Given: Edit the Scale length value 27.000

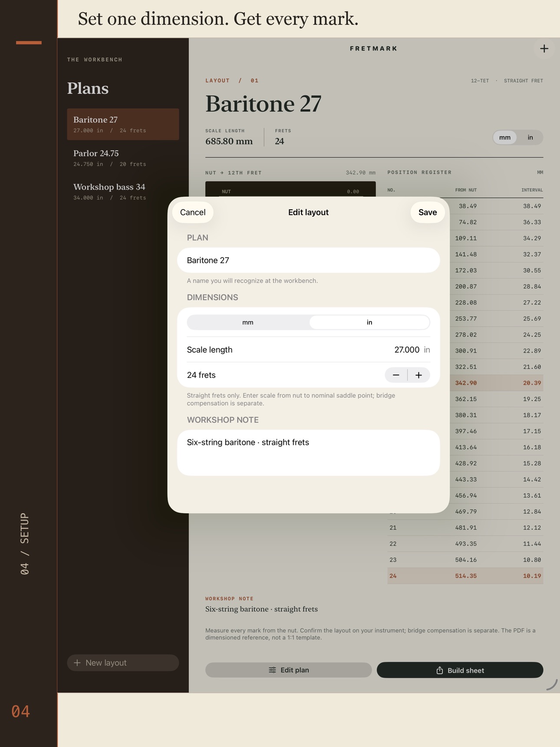Looking at the screenshot, I should click(407, 350).
